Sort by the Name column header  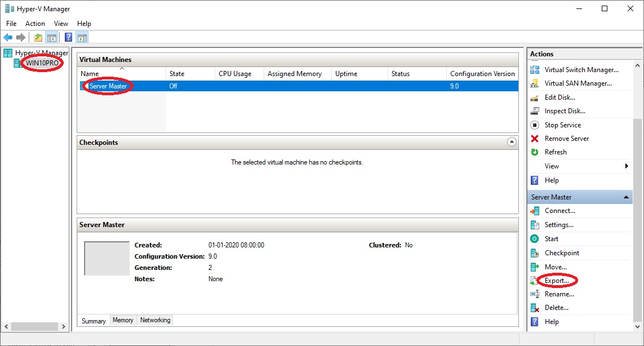(122, 74)
